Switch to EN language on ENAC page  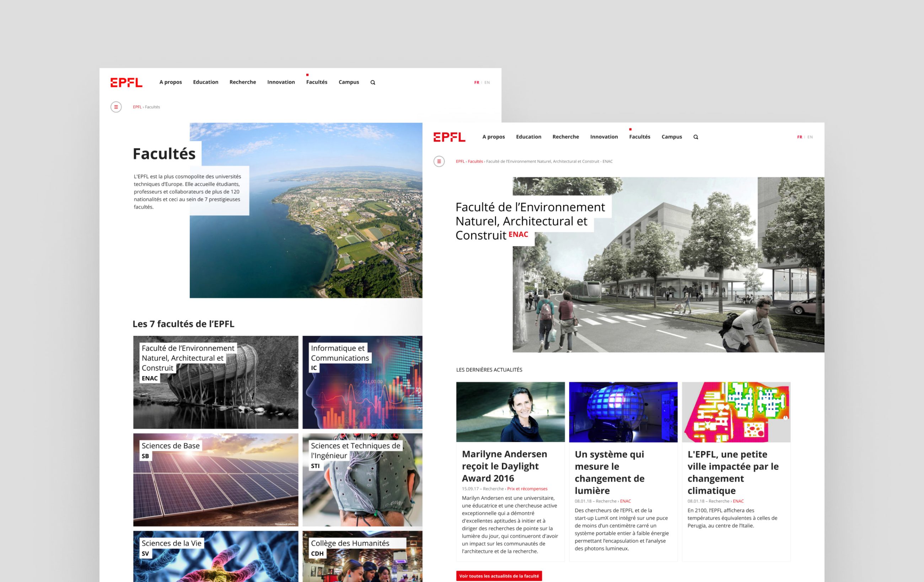click(x=810, y=137)
